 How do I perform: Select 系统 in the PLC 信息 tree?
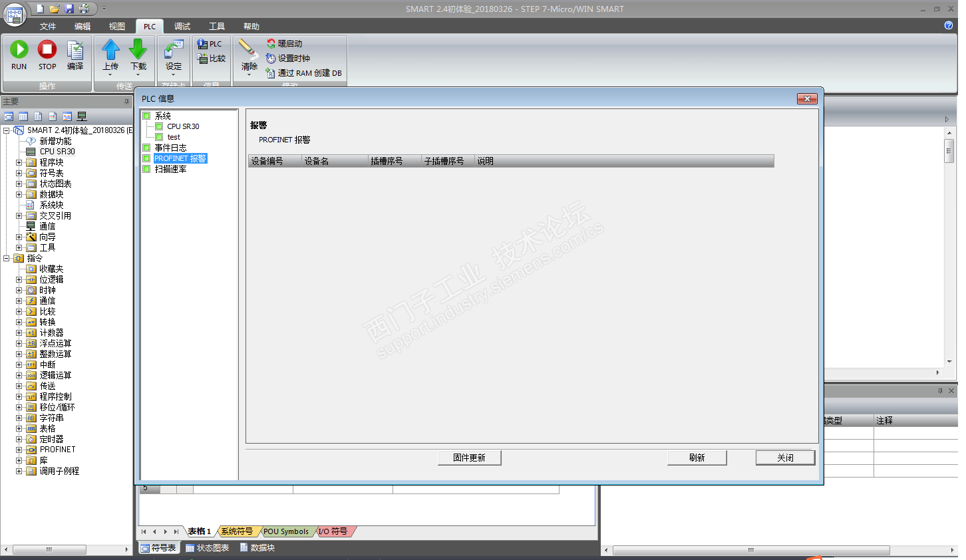click(x=163, y=116)
